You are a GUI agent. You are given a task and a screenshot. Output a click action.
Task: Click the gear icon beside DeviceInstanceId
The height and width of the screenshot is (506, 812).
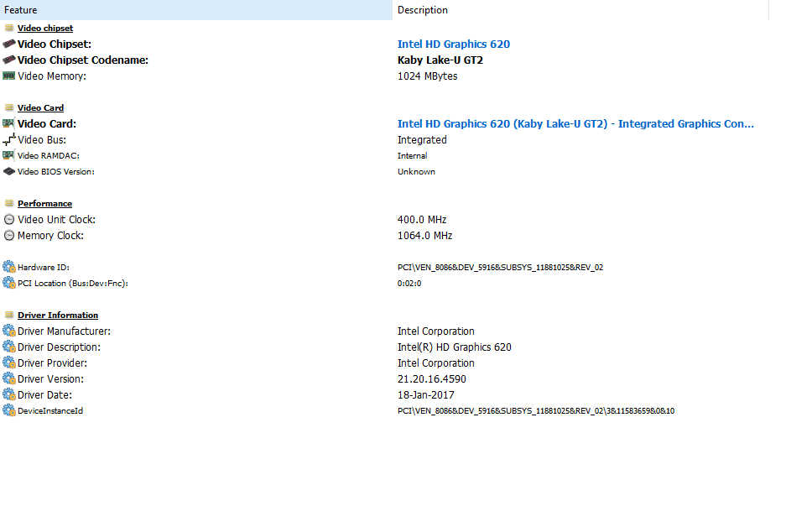tap(8, 410)
